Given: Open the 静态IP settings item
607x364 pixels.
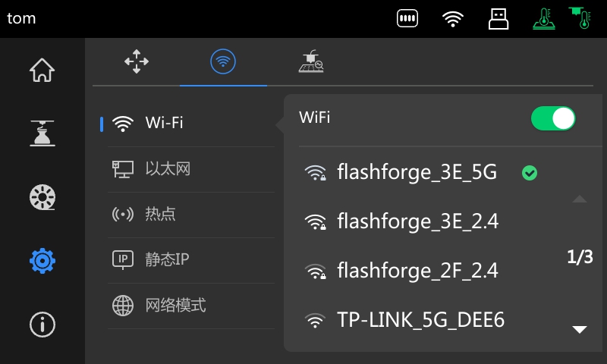Looking at the screenshot, I should click(191, 260).
